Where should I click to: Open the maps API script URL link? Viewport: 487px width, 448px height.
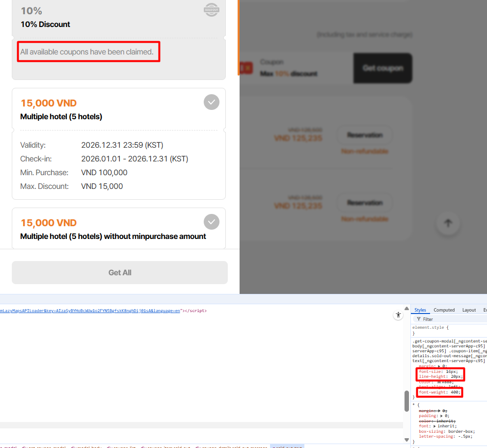90,311
